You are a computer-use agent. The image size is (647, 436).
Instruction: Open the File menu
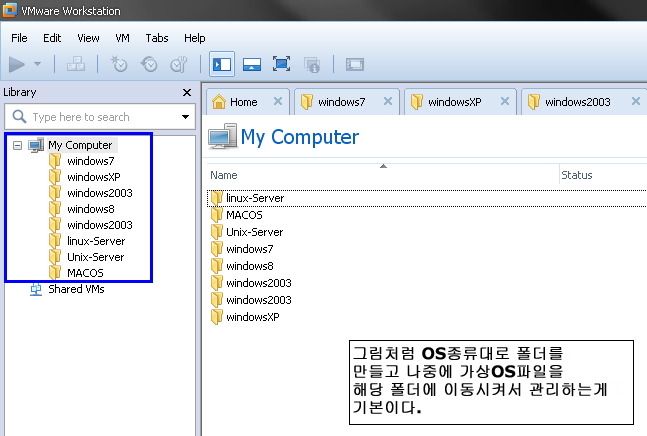[x=19, y=38]
